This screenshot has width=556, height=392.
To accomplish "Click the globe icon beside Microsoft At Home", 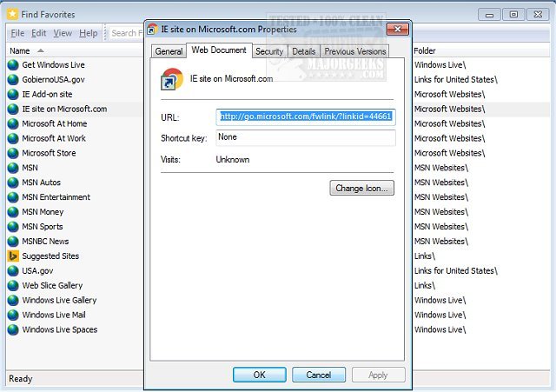I will 13,123.
